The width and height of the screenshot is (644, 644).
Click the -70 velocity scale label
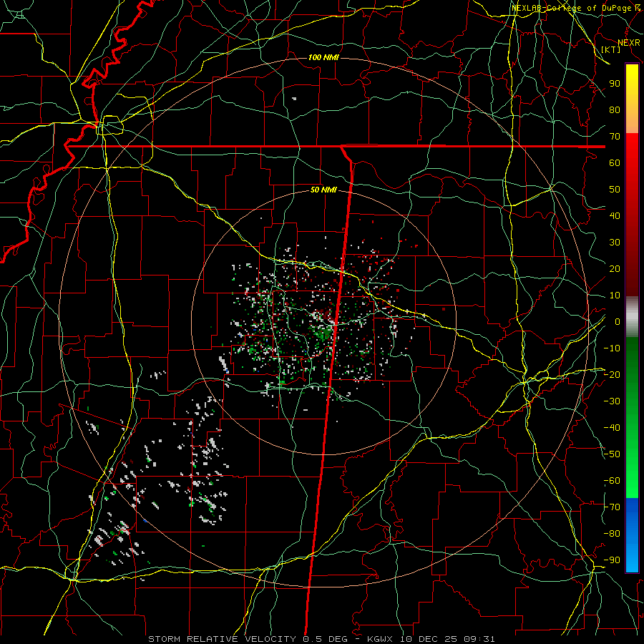coord(612,507)
